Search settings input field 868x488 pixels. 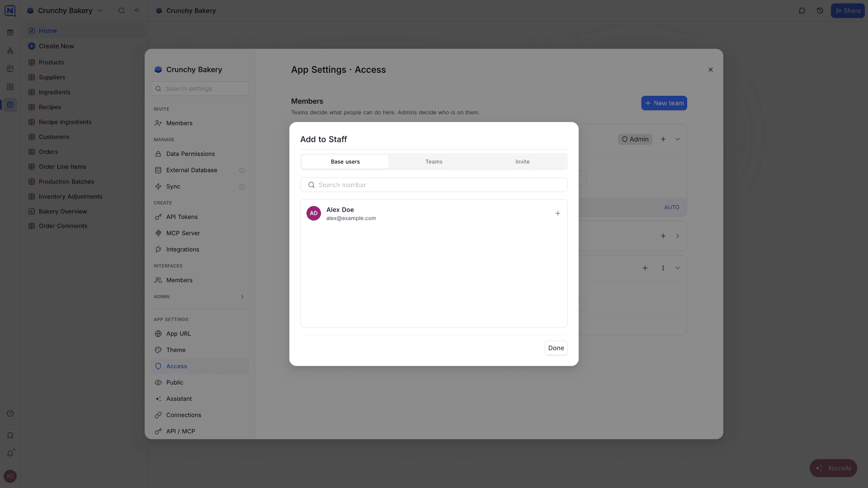pyautogui.click(x=199, y=89)
